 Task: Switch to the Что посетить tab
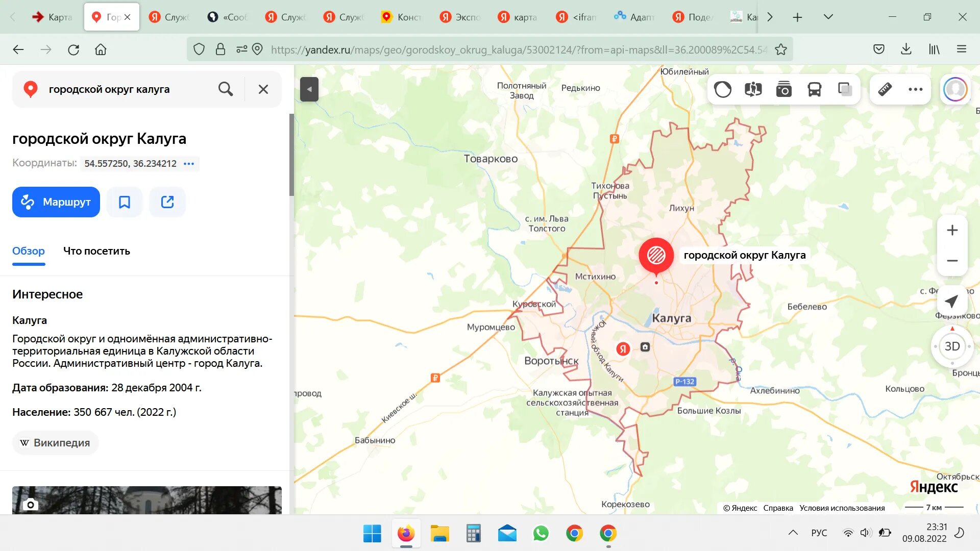tap(96, 251)
